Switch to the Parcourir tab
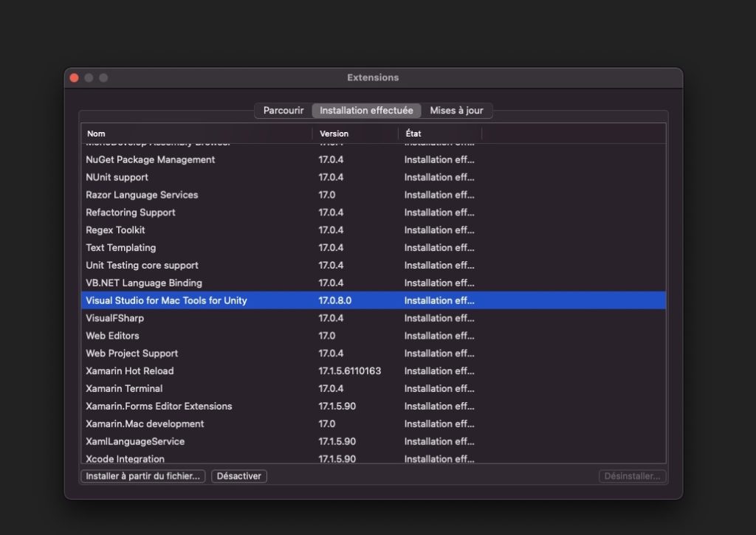 click(283, 111)
